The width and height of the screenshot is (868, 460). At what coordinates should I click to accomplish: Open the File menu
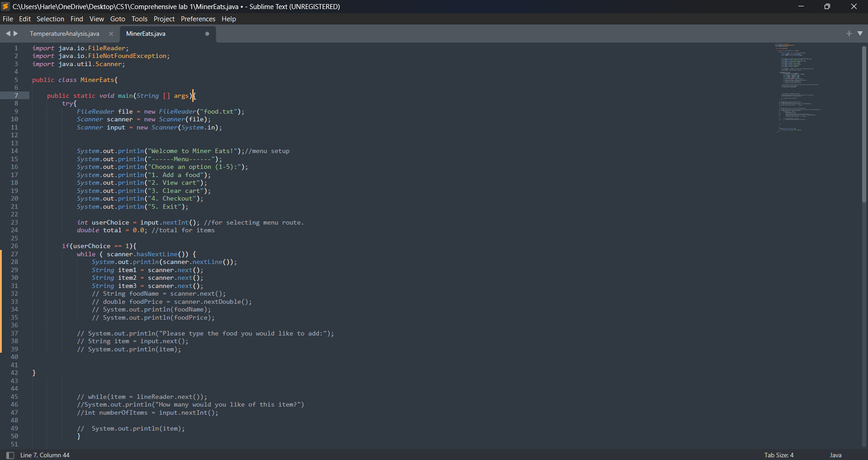8,19
